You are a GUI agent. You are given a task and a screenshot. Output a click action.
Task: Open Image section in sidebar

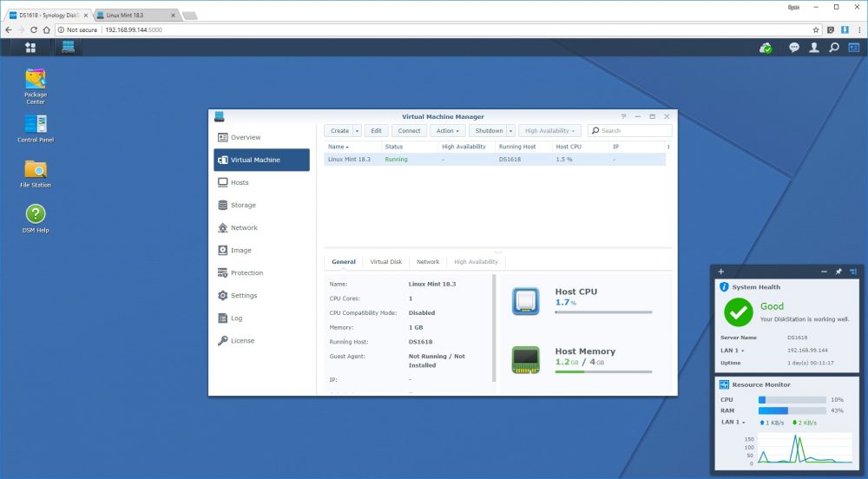click(261, 251)
